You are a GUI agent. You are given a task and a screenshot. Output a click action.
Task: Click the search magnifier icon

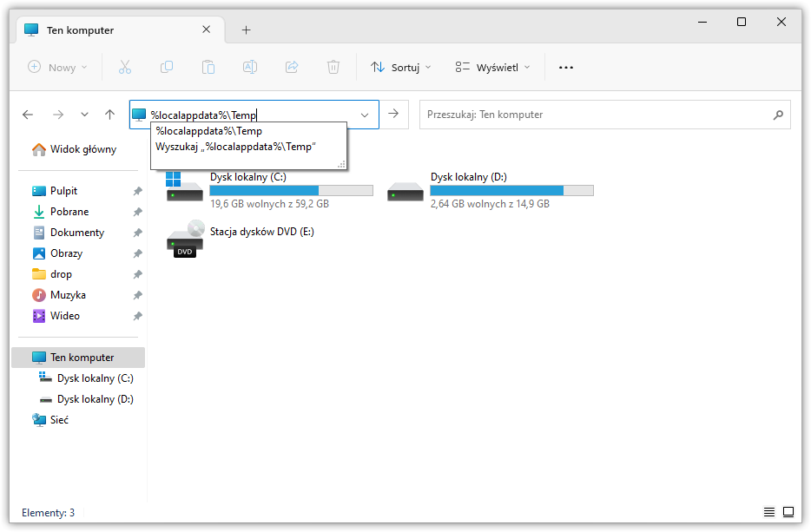coord(778,115)
